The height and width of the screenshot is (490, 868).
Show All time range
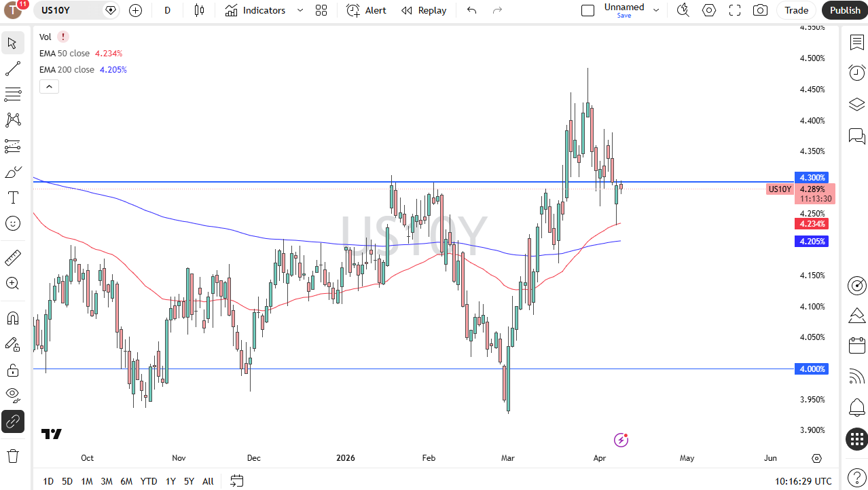tap(208, 481)
